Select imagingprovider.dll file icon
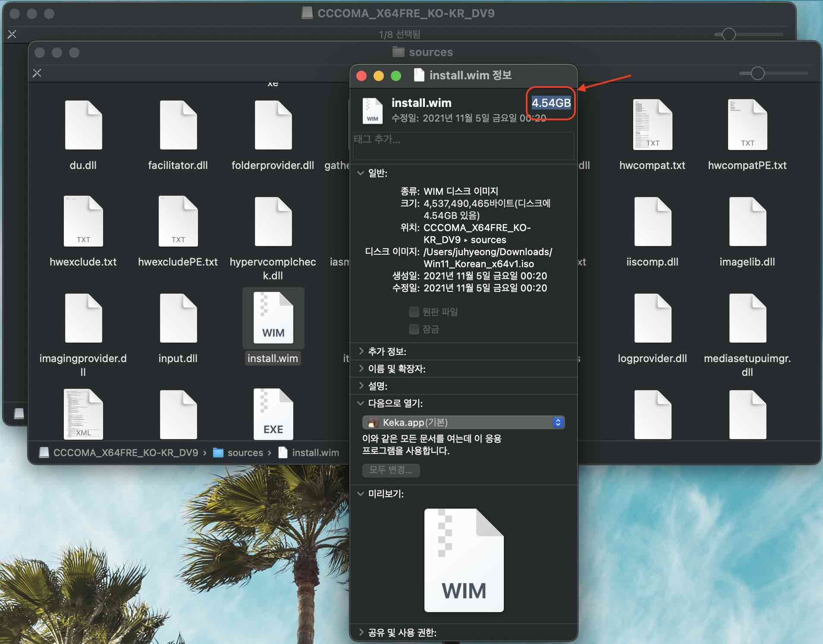This screenshot has width=823, height=644. (x=83, y=318)
